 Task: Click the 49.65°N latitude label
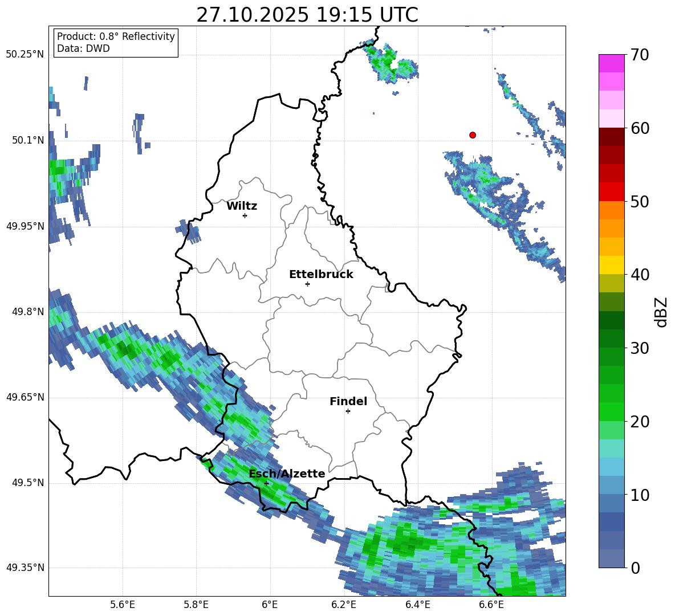tap(26, 397)
